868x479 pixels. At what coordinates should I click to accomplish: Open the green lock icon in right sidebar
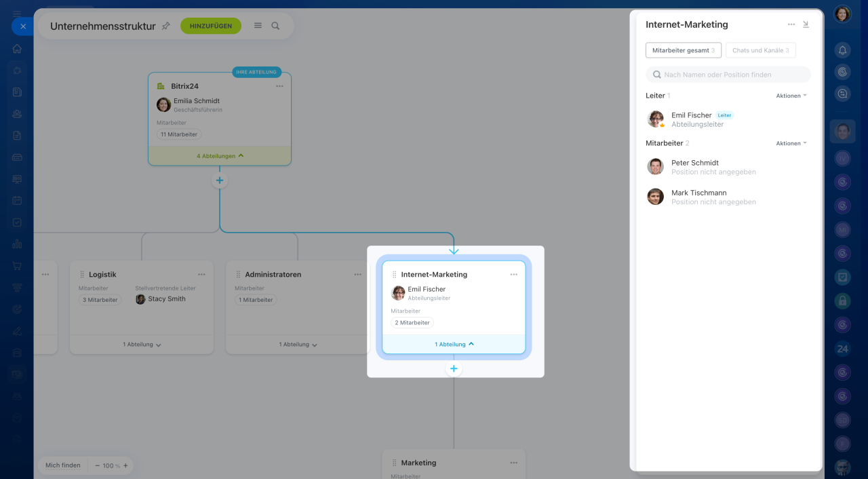pos(842,300)
